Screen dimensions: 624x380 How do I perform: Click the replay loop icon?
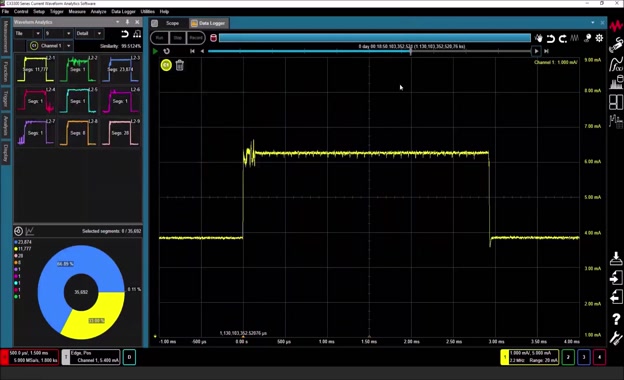coord(167,51)
